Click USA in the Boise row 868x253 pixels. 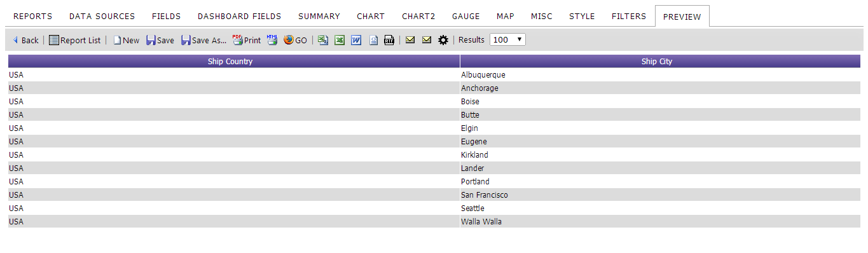tap(16, 102)
